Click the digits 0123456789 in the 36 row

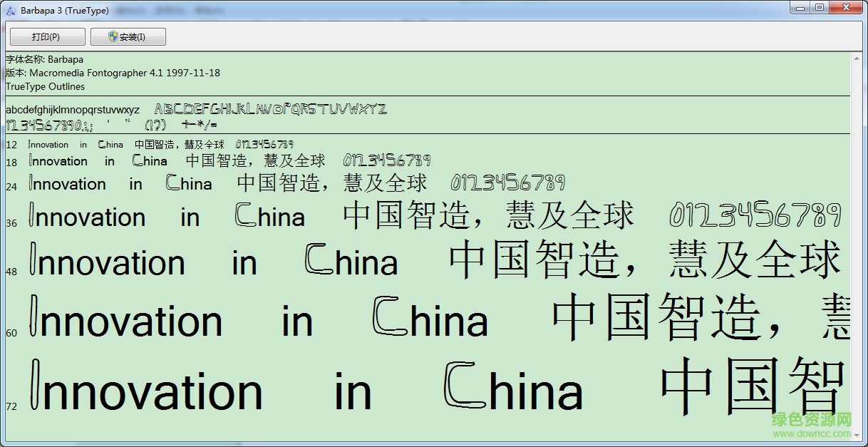755,215
